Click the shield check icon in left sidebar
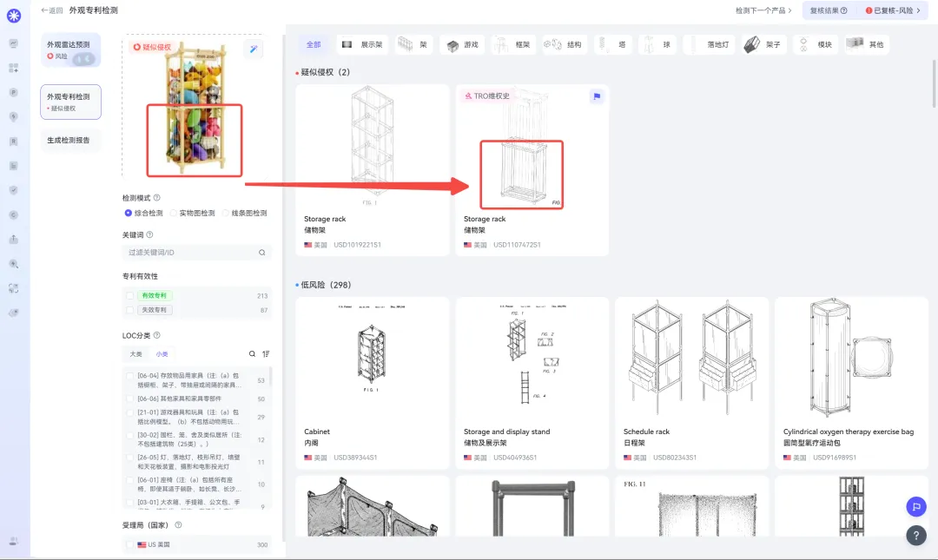Screen dimensions: 938x560 pyautogui.click(x=14, y=190)
